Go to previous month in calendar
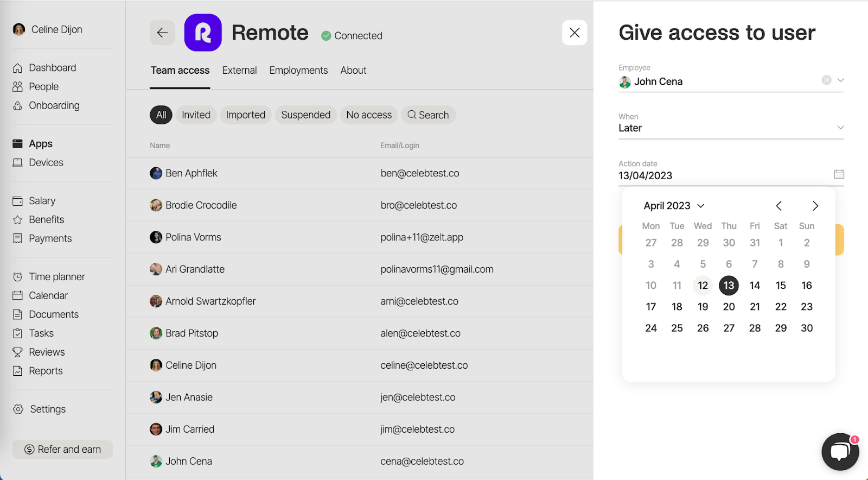 pyautogui.click(x=778, y=206)
